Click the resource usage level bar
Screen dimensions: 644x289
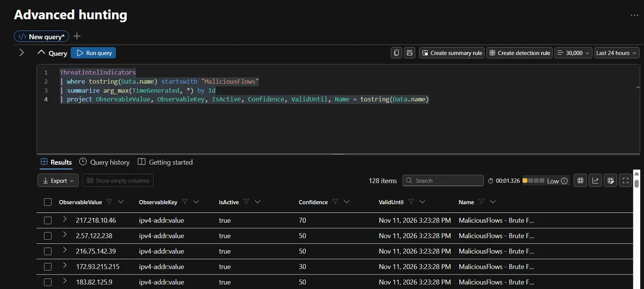tap(533, 181)
